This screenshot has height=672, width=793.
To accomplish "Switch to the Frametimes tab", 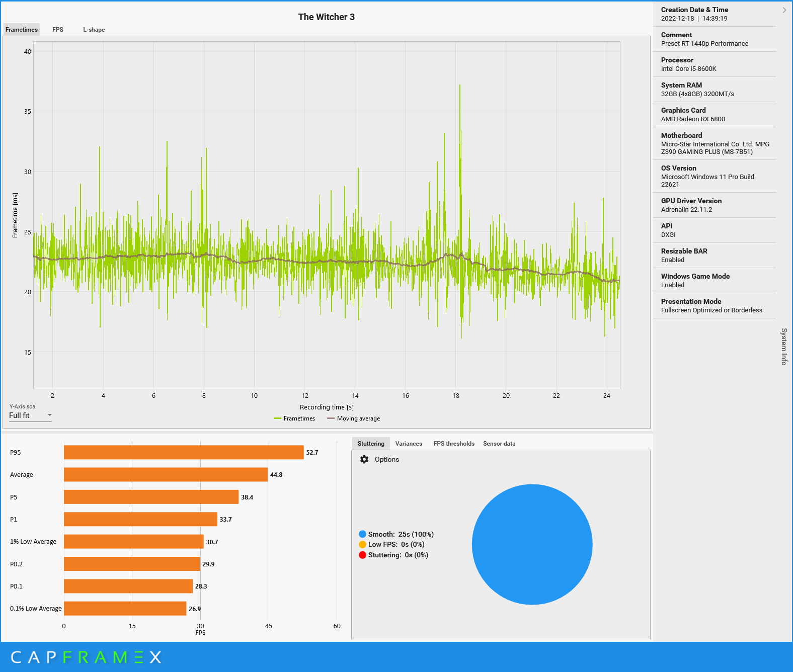I will [x=21, y=30].
